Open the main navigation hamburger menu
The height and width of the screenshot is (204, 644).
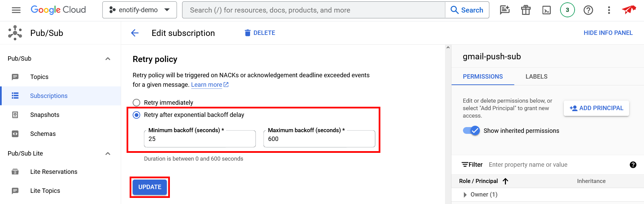click(16, 10)
